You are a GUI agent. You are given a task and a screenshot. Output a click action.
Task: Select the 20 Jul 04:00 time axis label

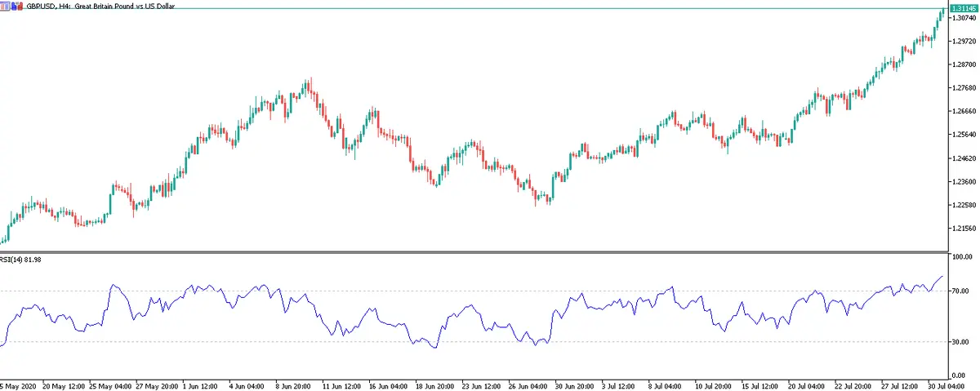806,384
